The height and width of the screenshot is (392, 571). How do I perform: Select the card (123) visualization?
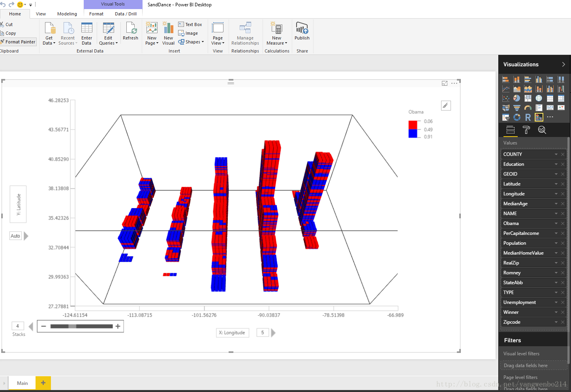[x=550, y=108]
